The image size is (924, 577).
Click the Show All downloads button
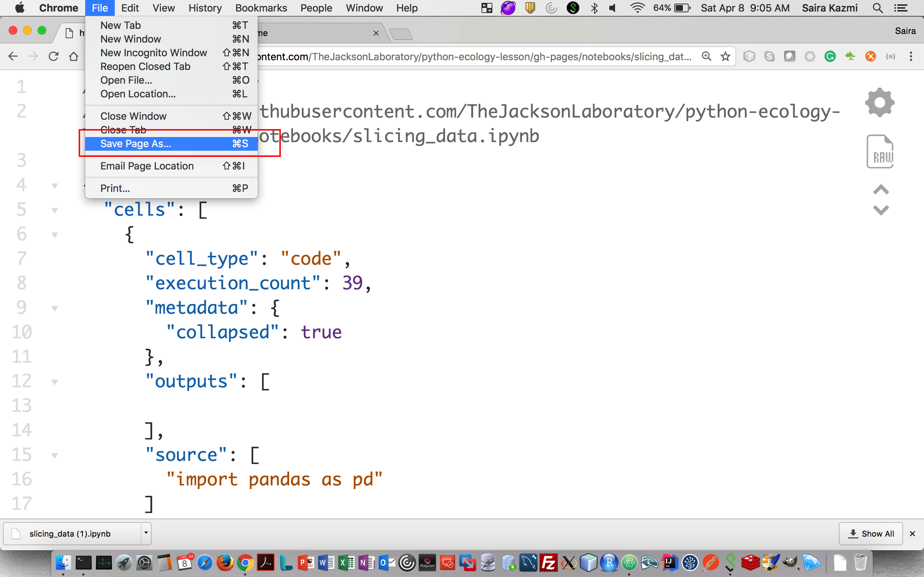coord(871,533)
